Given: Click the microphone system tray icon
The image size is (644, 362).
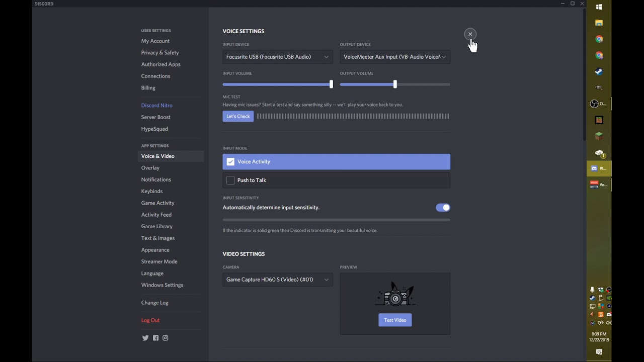Looking at the screenshot, I should point(592,290).
